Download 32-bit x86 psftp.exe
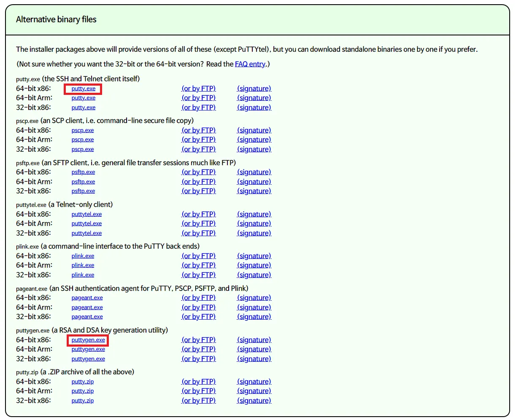Viewport: 516px width, 420px height. pos(83,191)
